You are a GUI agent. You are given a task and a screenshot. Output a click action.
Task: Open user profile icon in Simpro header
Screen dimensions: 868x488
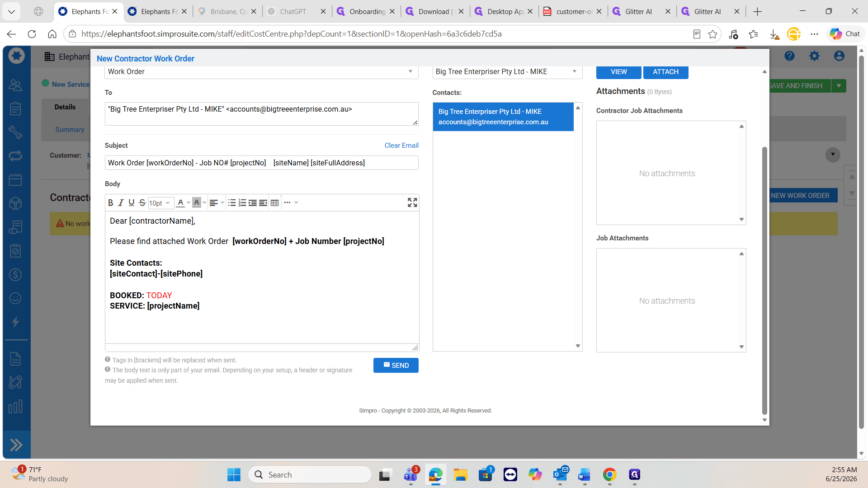[x=839, y=56]
